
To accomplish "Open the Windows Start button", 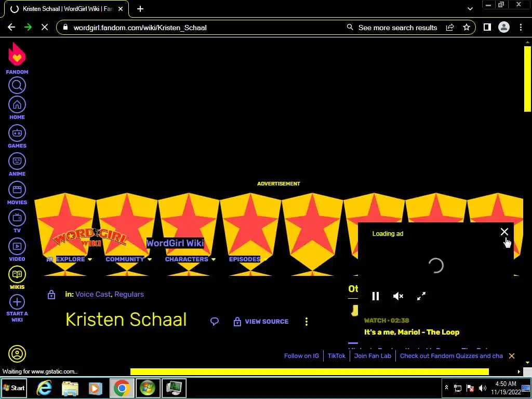I will (x=14, y=388).
